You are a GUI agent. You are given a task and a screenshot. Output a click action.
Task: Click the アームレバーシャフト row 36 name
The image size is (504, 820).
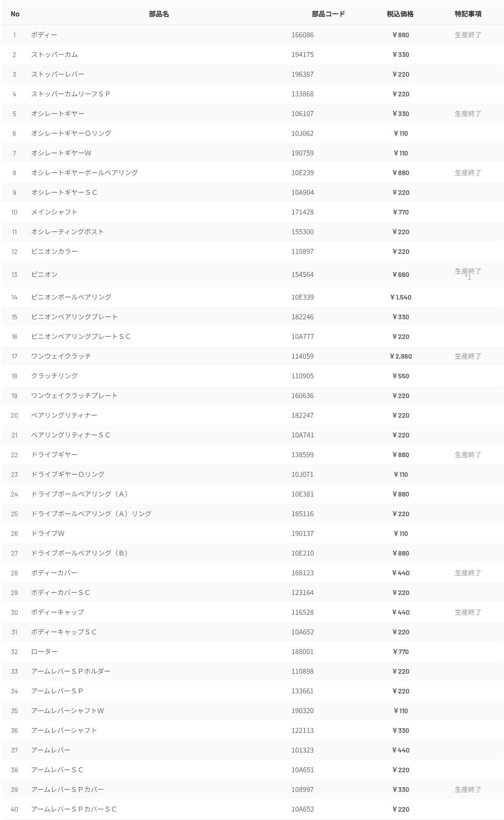click(64, 730)
